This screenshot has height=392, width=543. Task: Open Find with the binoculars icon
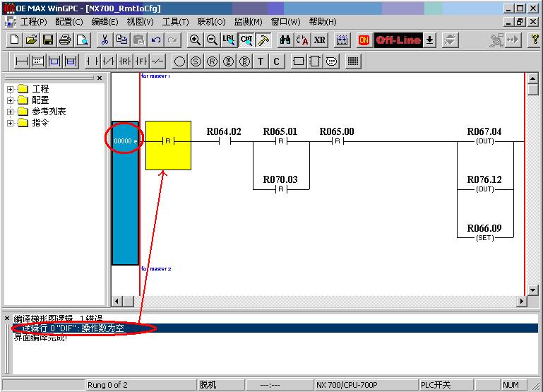click(x=285, y=40)
